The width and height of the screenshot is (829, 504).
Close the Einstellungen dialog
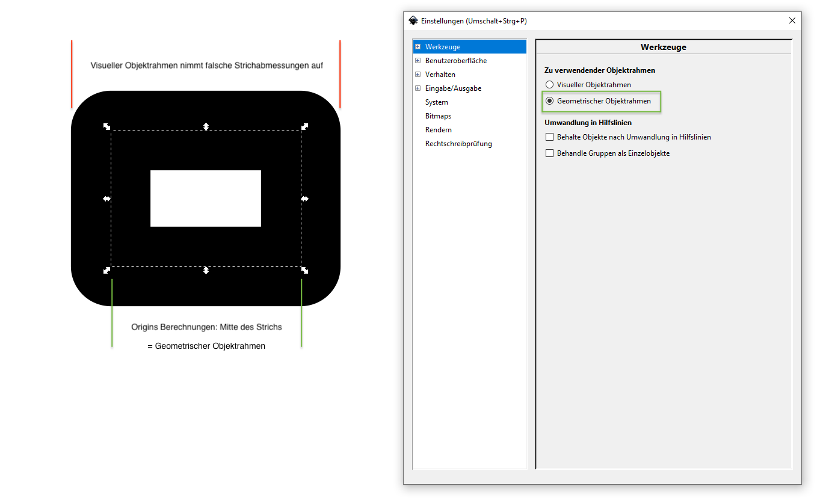[x=792, y=20]
